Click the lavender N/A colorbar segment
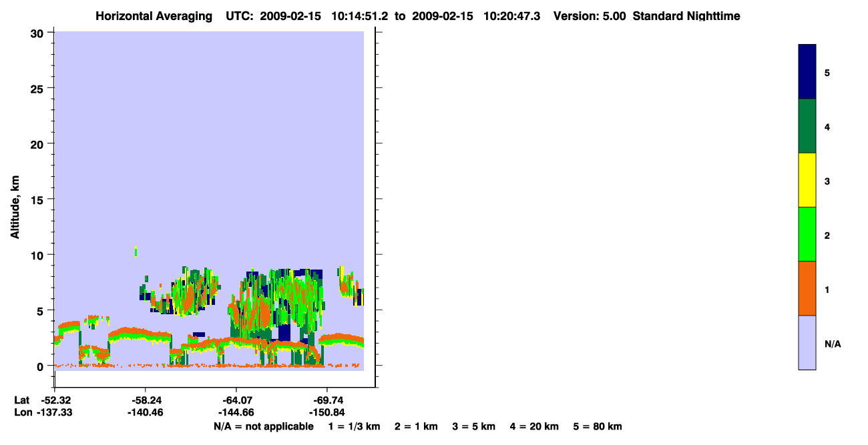This screenshot has height=445, width=868. (x=807, y=342)
